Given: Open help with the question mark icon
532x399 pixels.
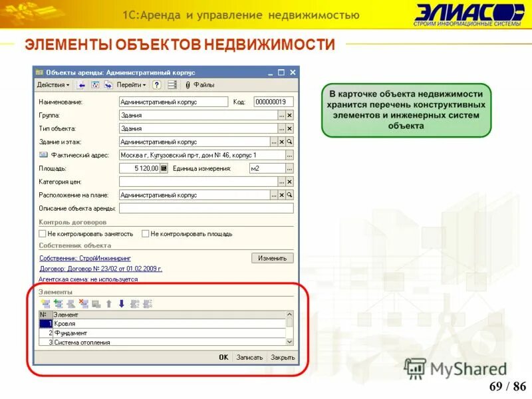Looking at the screenshot, I should pyautogui.click(x=156, y=85).
